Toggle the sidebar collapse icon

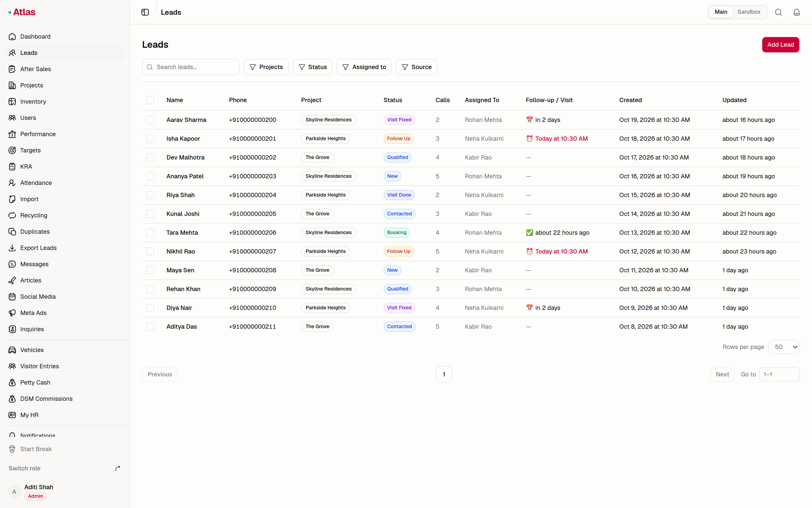[145, 12]
